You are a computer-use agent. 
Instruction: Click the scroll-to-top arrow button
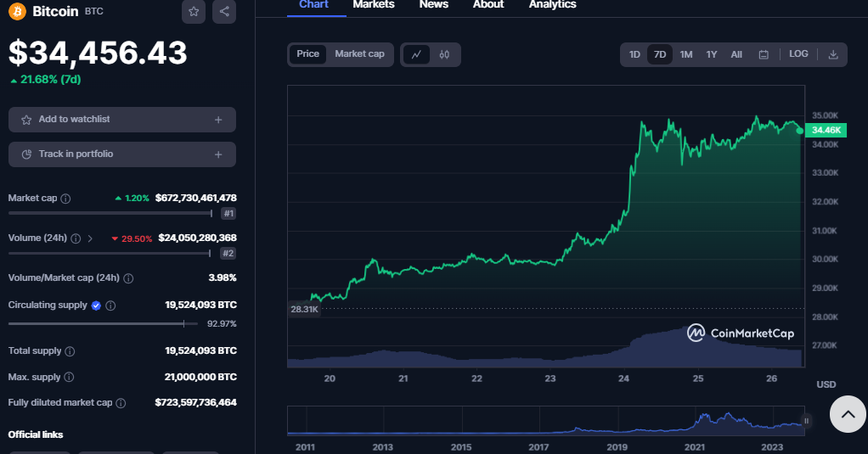(x=848, y=414)
